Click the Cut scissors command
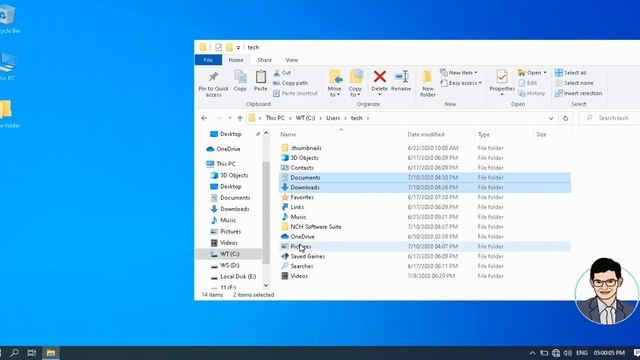 pos(282,73)
